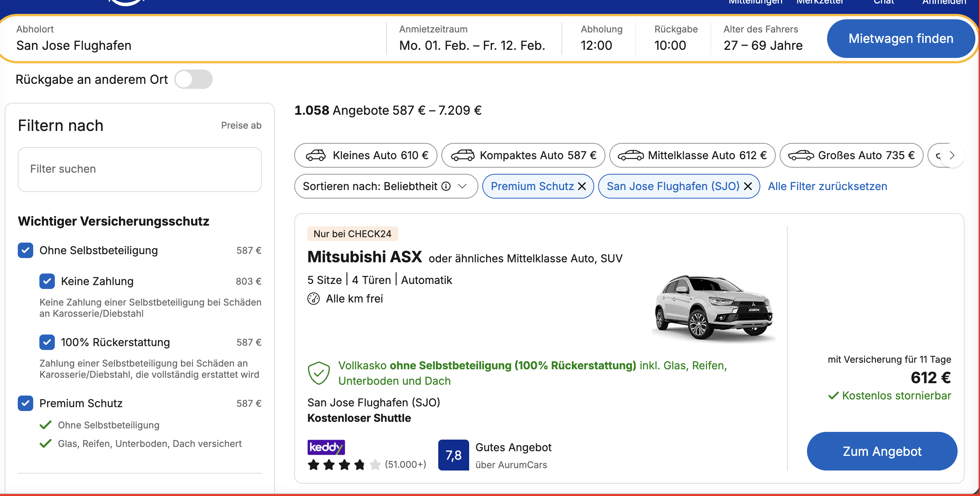The image size is (980, 496).
Task: Click the sedan icon in Mittelklasse Auto
Action: pos(631,155)
